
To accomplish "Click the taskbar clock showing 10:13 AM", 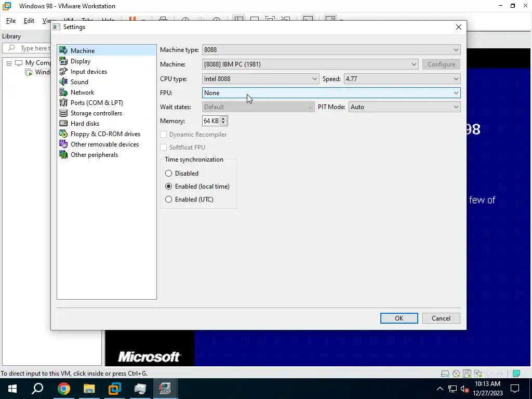I will [x=487, y=389].
